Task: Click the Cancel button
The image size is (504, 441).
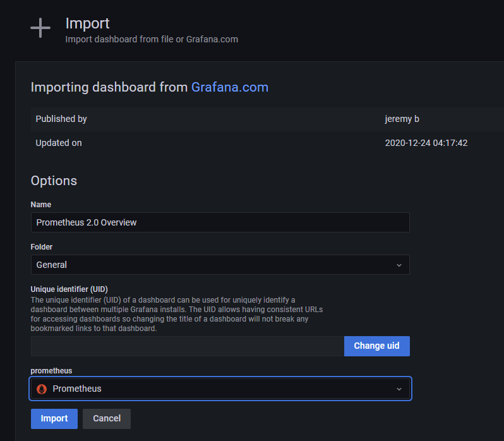Action: pyautogui.click(x=107, y=418)
